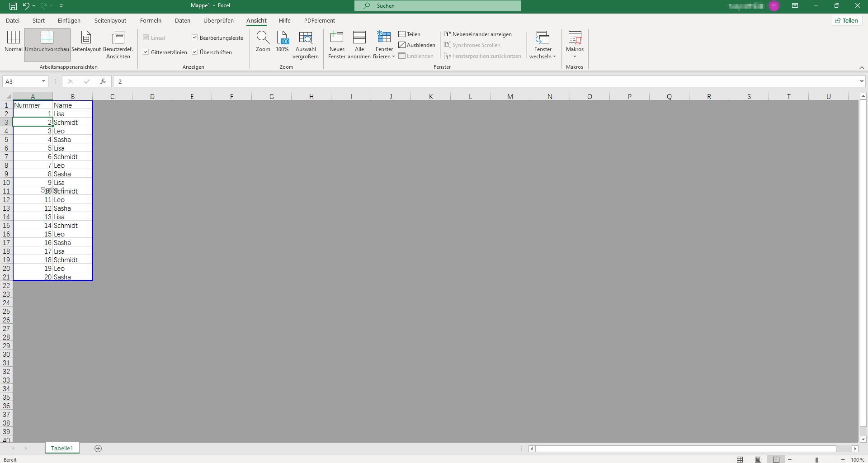Open the Hilfe tab

(285, 20)
